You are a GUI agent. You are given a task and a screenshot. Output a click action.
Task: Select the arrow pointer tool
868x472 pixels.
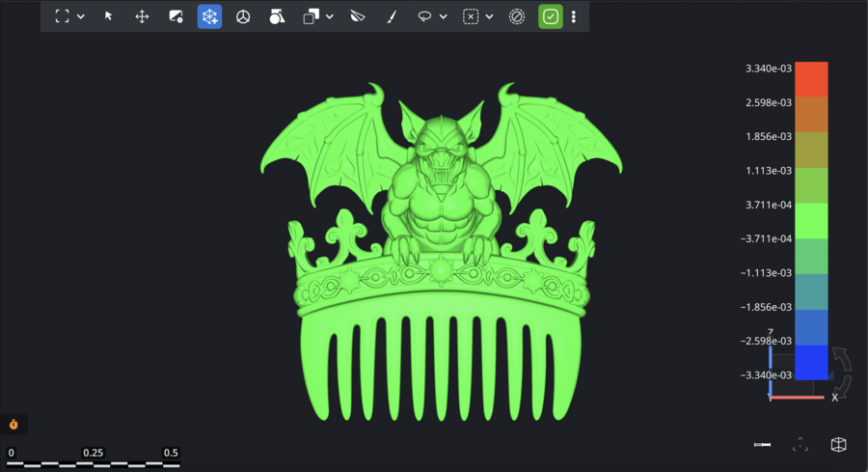pos(108,16)
